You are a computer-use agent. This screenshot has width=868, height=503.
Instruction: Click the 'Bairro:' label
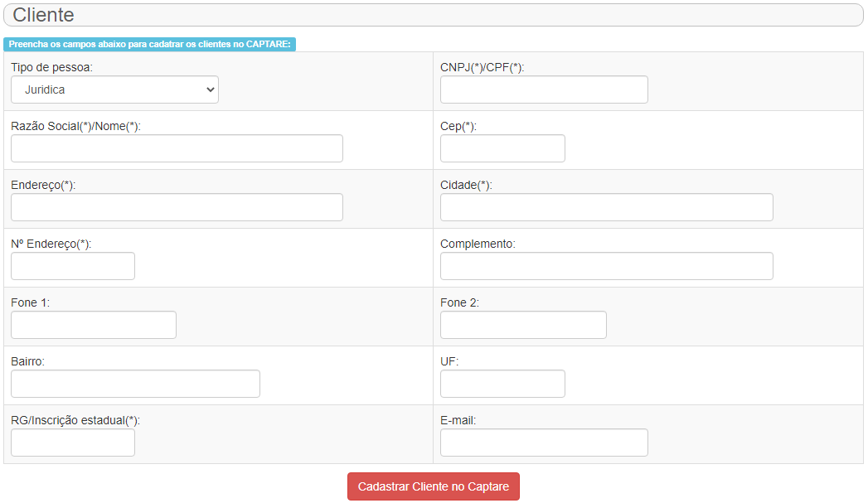(27, 361)
